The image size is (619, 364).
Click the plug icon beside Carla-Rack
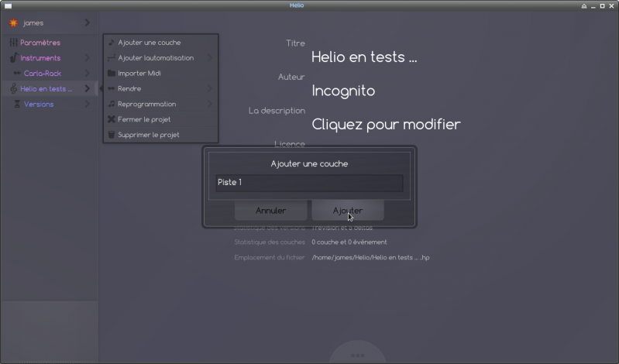click(x=17, y=73)
